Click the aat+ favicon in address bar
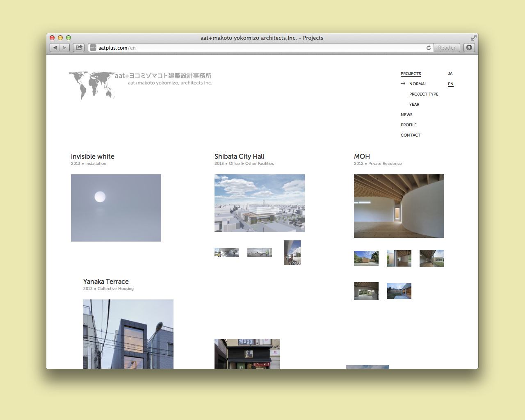This screenshot has width=525, height=420. 93,48
